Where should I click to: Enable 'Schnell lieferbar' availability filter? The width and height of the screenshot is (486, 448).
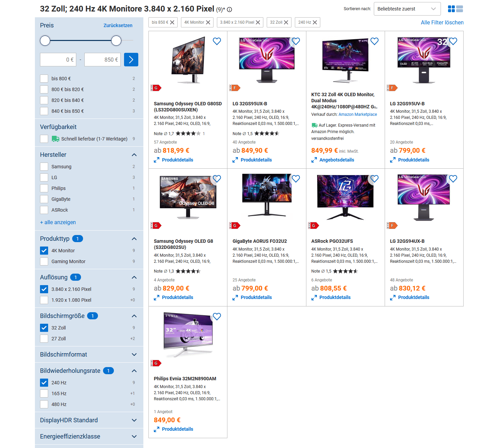coord(44,139)
